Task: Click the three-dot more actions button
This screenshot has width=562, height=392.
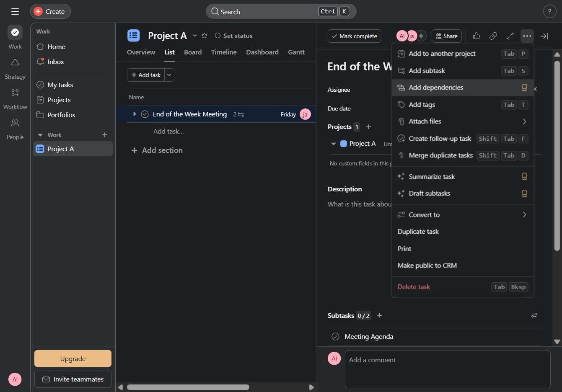Action: (527, 36)
